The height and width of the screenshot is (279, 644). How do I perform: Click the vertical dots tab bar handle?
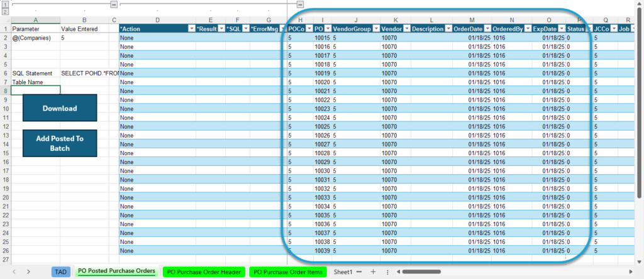(387, 271)
